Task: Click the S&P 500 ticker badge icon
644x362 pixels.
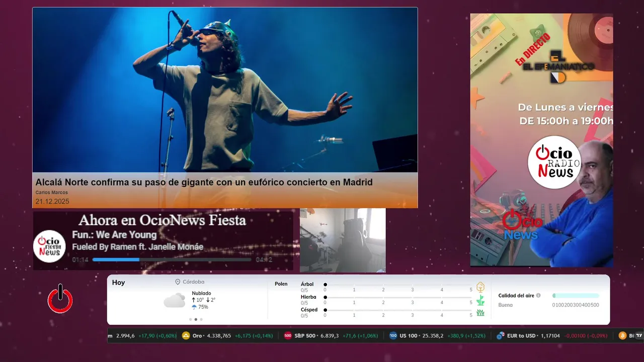Action: (x=288, y=335)
